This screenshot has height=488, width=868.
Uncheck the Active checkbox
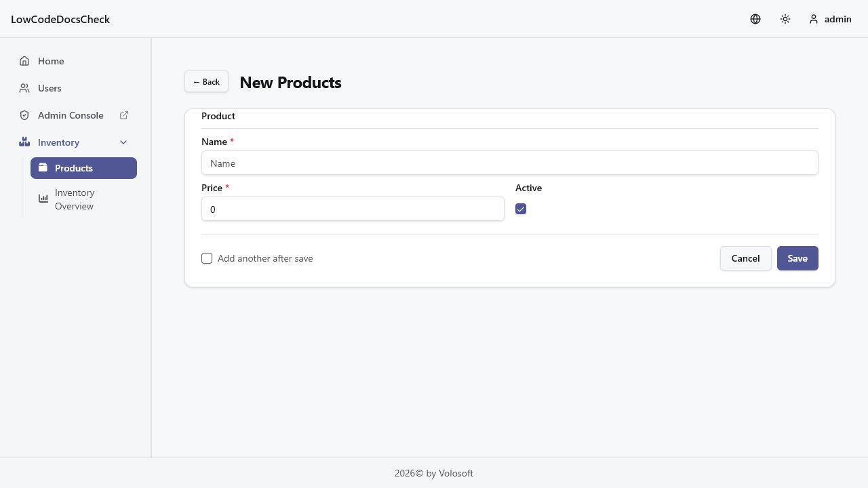tap(521, 209)
